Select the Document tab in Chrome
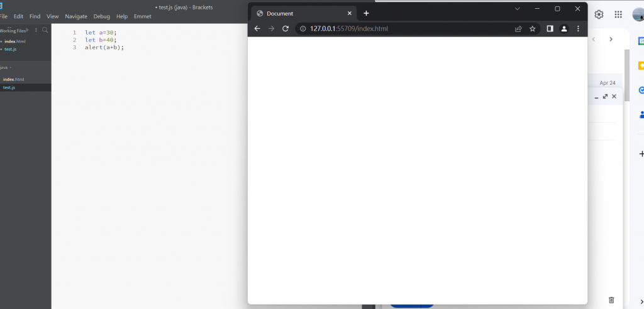This screenshot has height=309, width=644. [x=304, y=14]
